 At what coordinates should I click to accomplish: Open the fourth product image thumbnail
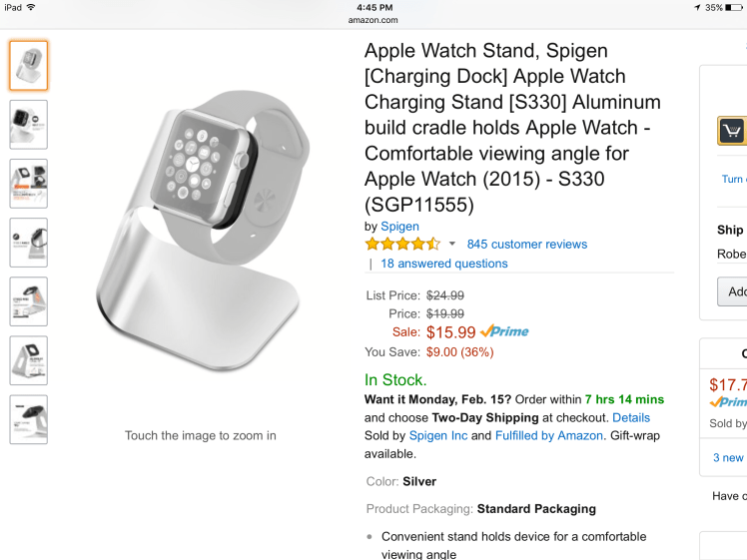point(28,243)
